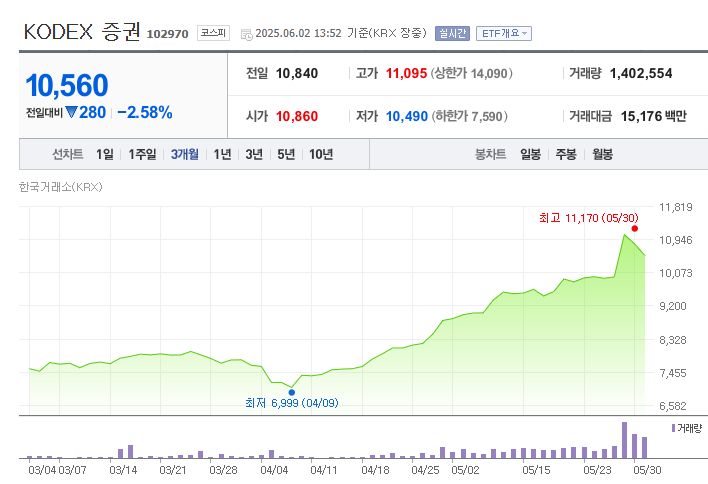This screenshot has height=484, width=708.
Task: Click the 05/15 date axis label
Action: click(536, 470)
